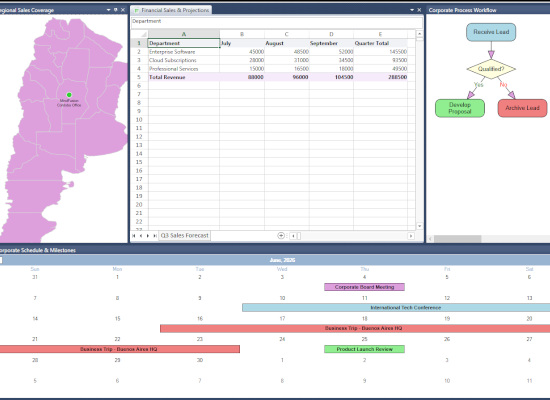Image resolution: width=550 pixels, height=400 pixels.
Task: Select the 145500 cell
Action: (381, 52)
